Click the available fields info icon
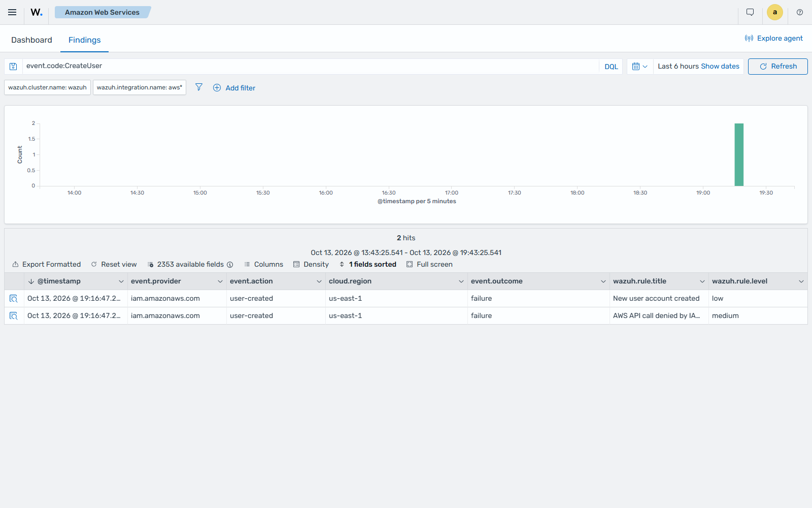 point(230,265)
